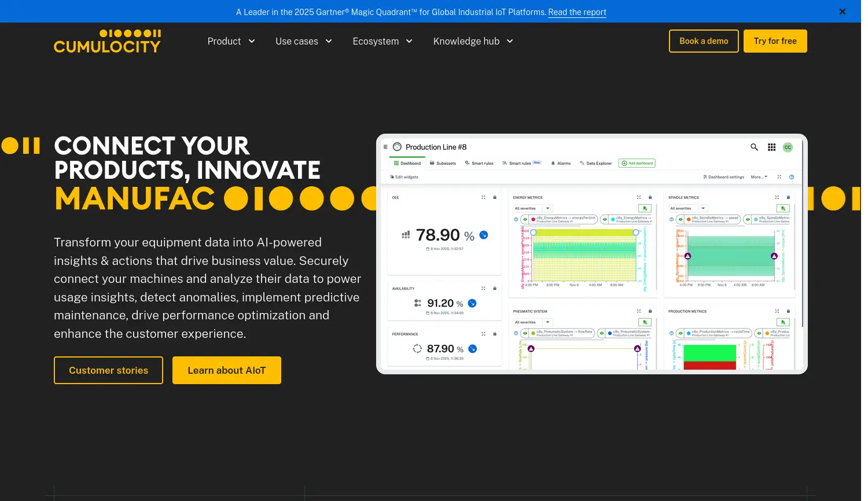The image size is (868, 501).
Task: Switch to the Alarms tab
Action: (561, 163)
